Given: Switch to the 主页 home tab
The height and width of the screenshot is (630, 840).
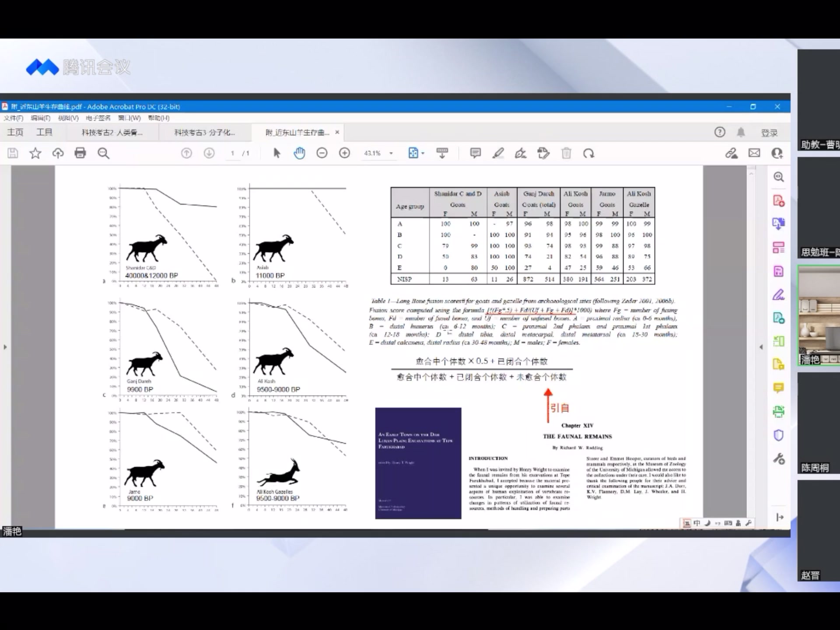Looking at the screenshot, I should coord(15,132).
